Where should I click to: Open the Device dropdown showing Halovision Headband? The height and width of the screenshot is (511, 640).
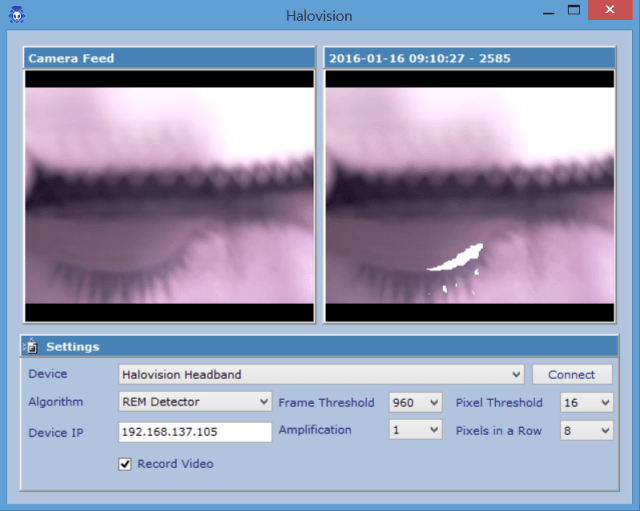(321, 374)
